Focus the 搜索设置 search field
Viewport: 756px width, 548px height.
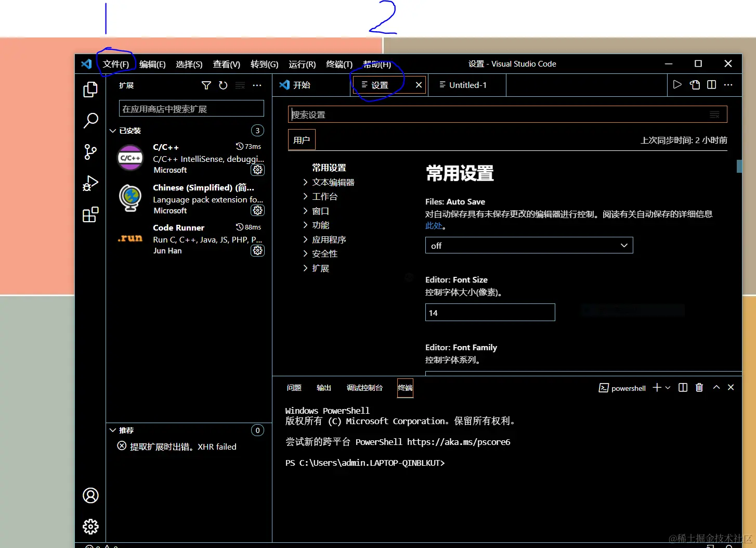(507, 114)
